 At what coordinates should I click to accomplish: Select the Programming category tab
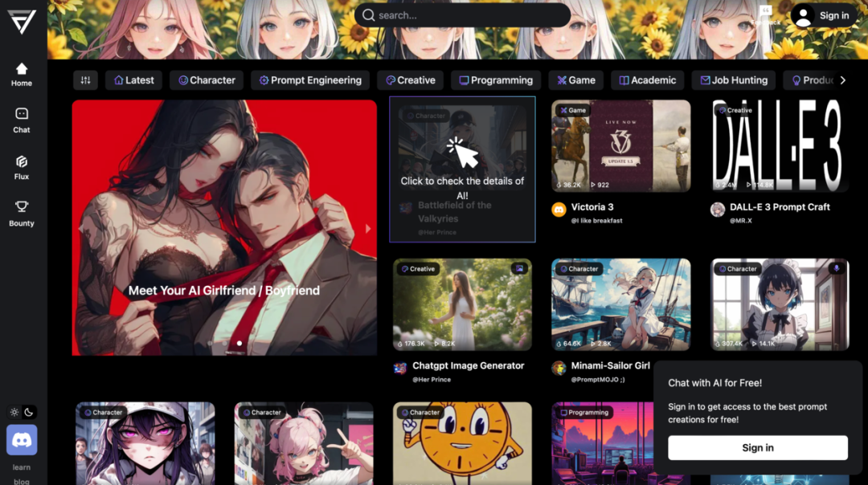click(495, 80)
